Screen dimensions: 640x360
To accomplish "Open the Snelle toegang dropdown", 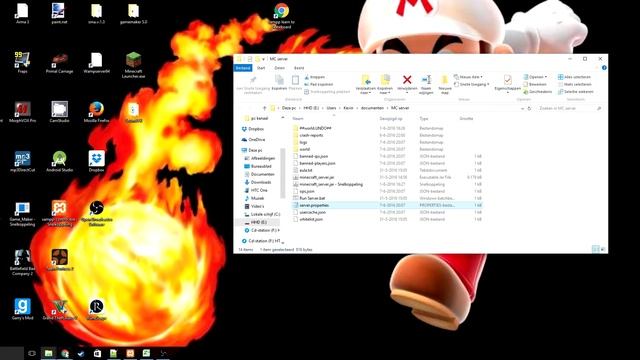I will [471, 84].
